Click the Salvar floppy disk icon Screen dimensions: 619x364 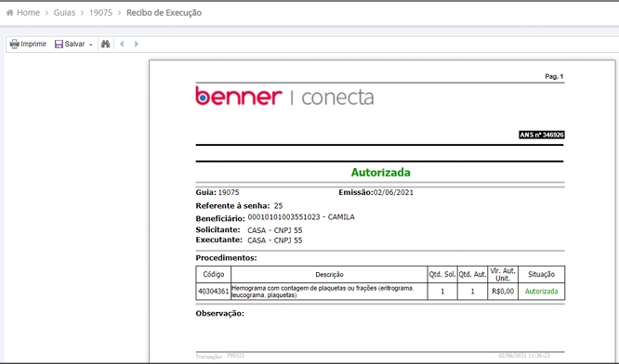point(59,44)
